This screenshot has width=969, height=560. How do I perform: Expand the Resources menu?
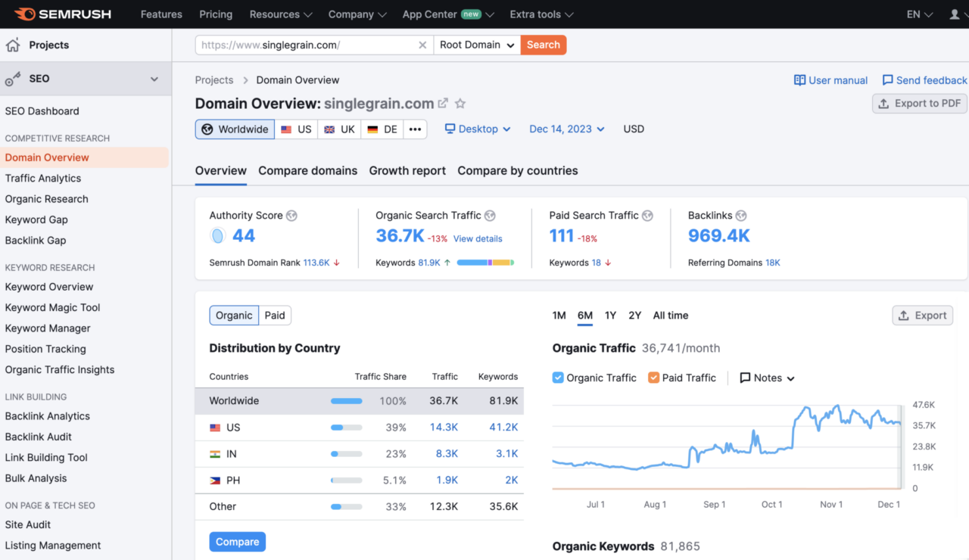click(281, 14)
